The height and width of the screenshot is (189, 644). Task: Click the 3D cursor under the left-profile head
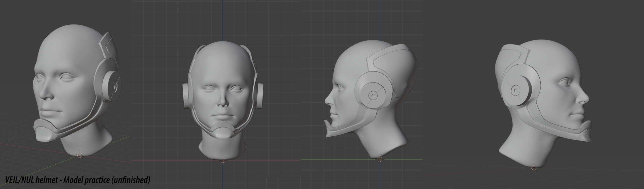coord(380,159)
